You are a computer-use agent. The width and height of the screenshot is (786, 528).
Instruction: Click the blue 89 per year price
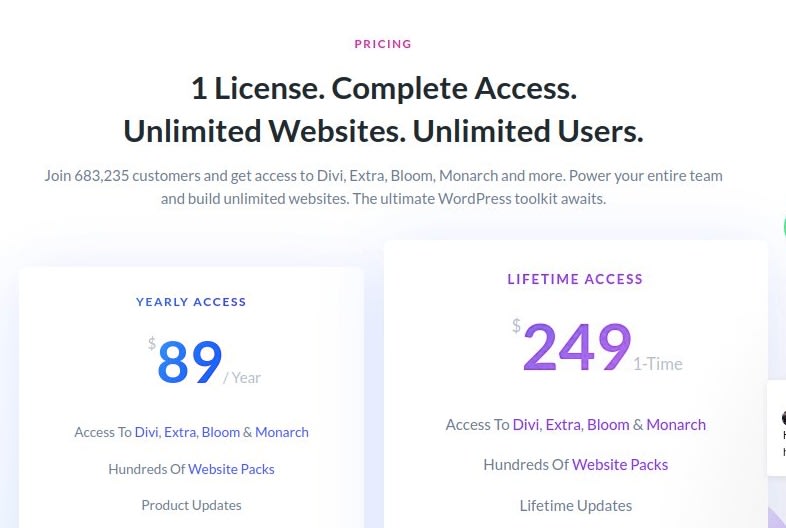189,362
